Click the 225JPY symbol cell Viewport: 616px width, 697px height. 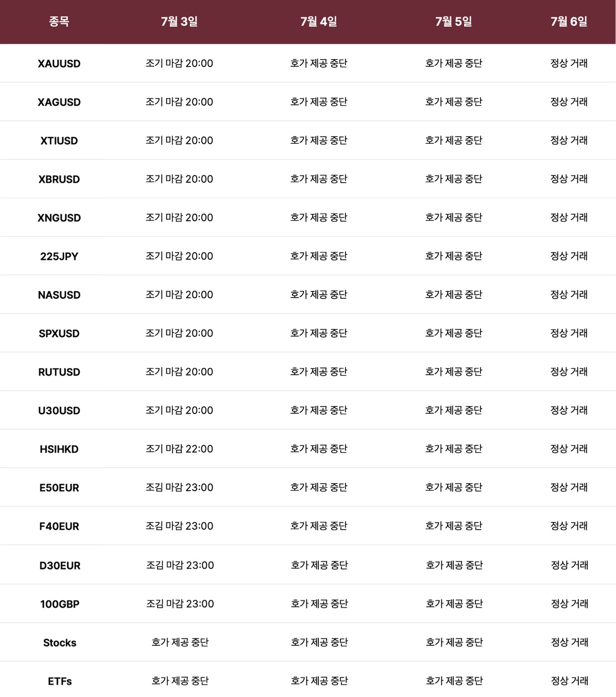point(59,256)
